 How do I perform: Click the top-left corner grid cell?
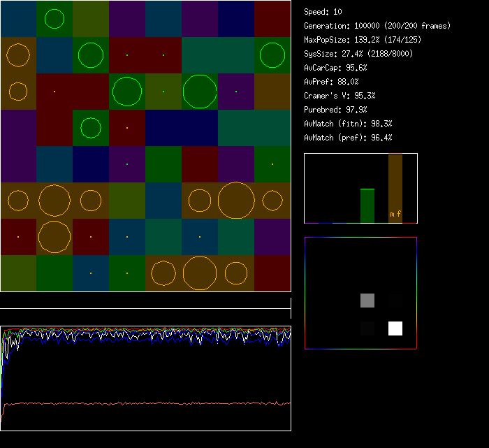coord(18,19)
